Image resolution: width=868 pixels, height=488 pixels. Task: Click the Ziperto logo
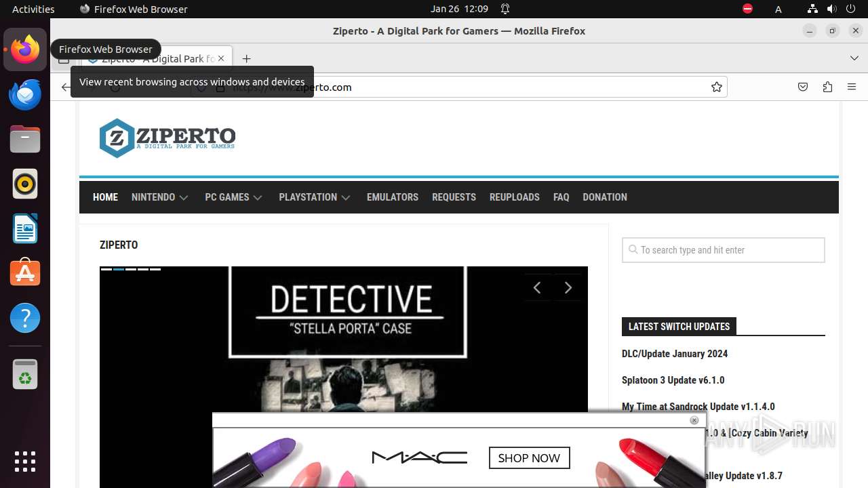(x=167, y=138)
